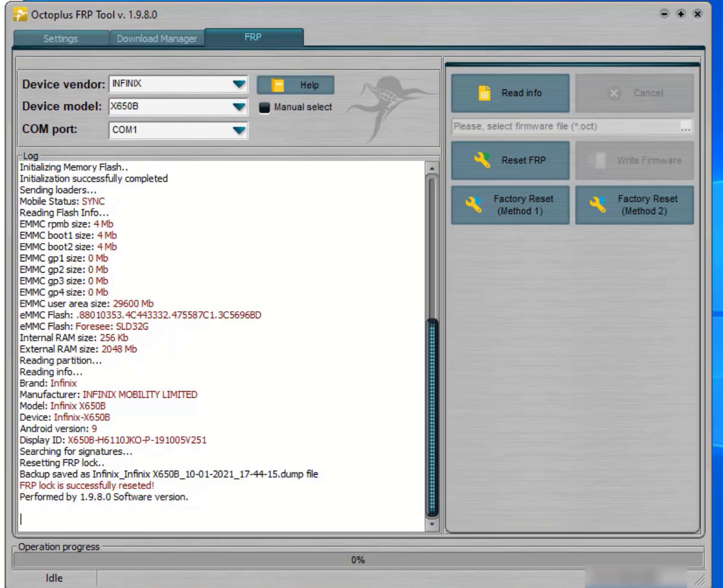Click 'Initializing Memory Flash..' log line
The image size is (723, 588).
[74, 167]
